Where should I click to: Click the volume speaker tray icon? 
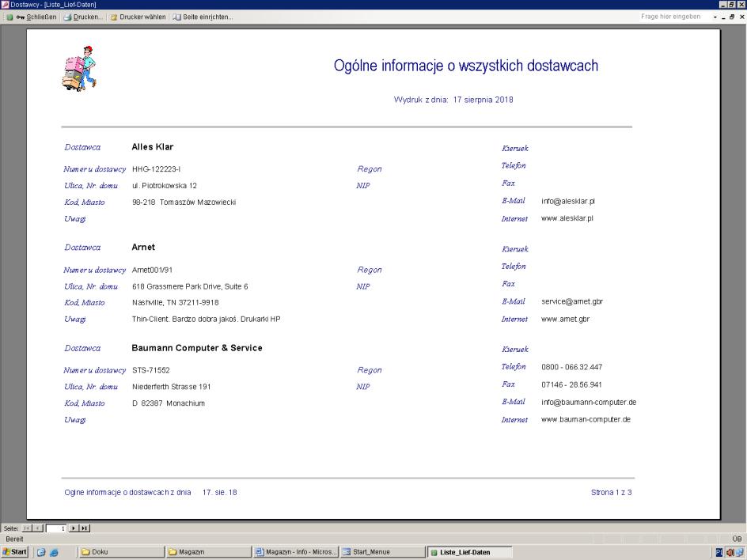point(730,552)
